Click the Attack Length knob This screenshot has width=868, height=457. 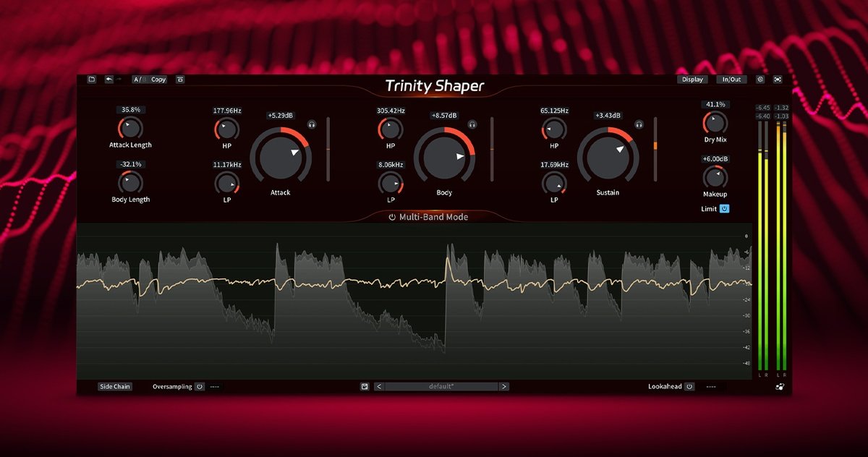131,129
